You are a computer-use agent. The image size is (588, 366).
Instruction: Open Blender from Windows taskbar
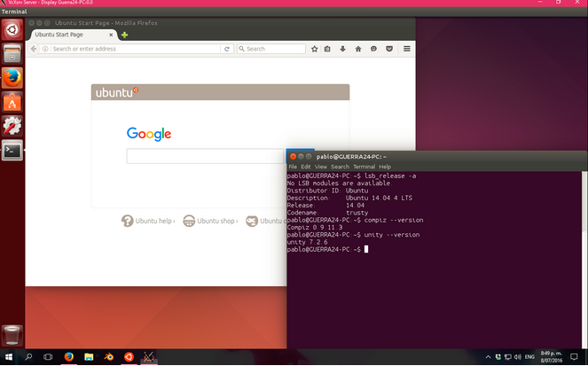click(x=109, y=357)
